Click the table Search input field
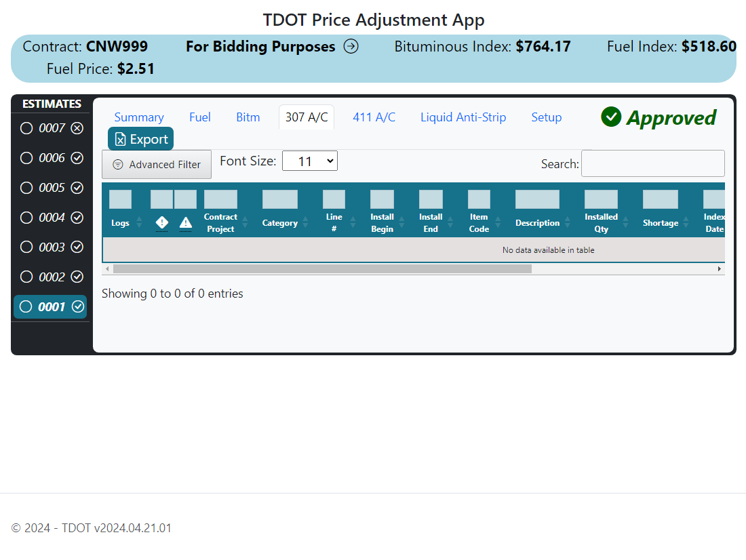This screenshot has width=746, height=560. (x=652, y=163)
